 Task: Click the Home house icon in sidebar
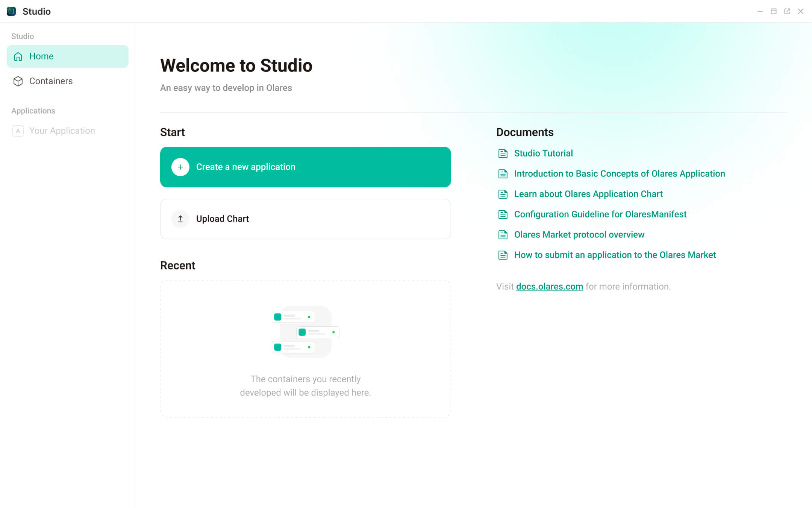click(18, 56)
